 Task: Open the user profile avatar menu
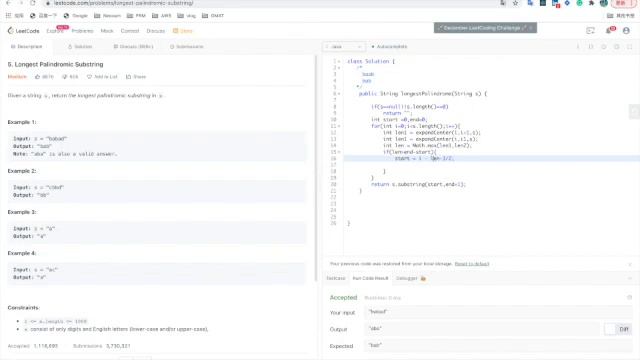[x=626, y=31]
